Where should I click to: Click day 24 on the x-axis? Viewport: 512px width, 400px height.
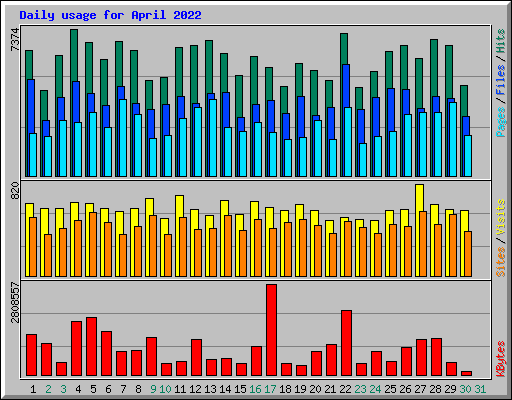[x=375, y=389]
